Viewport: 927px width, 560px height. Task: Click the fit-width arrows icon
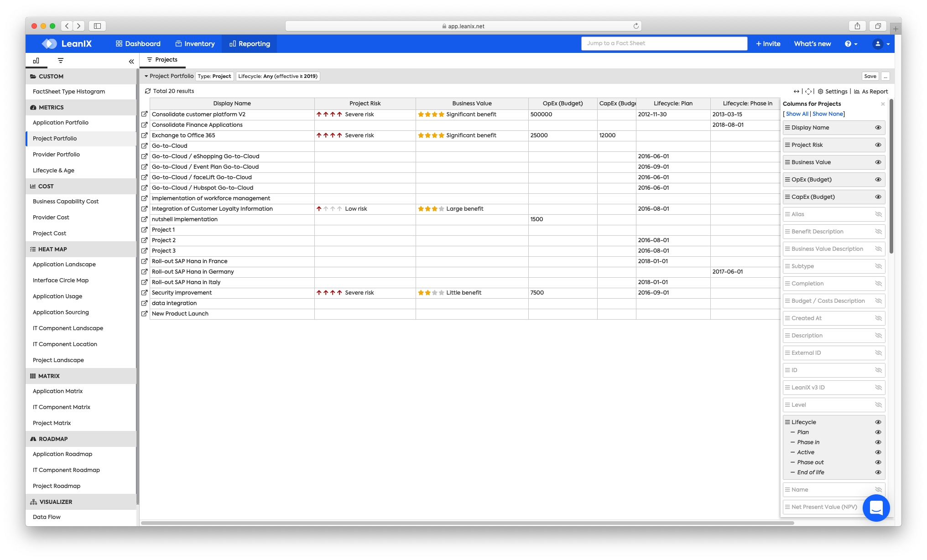(797, 91)
